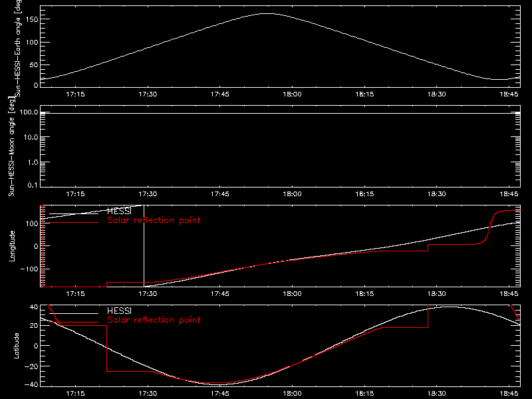Click 18:00 under the Earth angle plot
Image resolution: width=532 pixels, height=399 pixels.
292,94
